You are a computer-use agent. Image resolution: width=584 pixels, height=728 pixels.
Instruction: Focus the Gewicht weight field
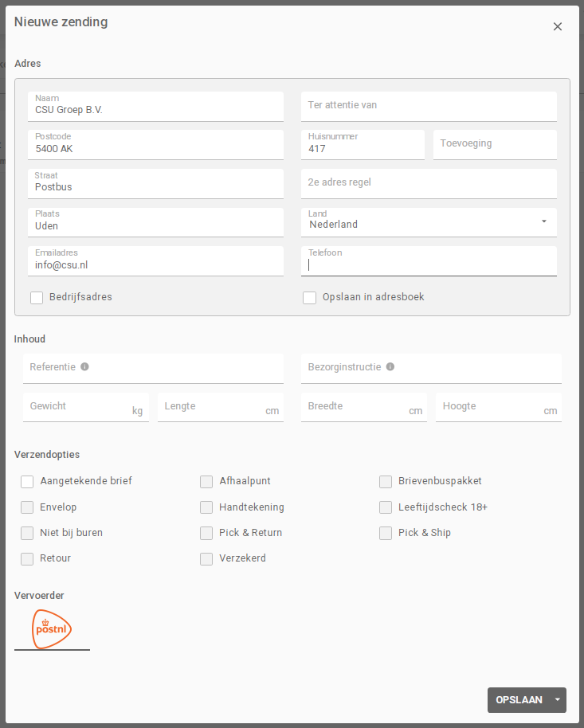pyautogui.click(x=78, y=408)
